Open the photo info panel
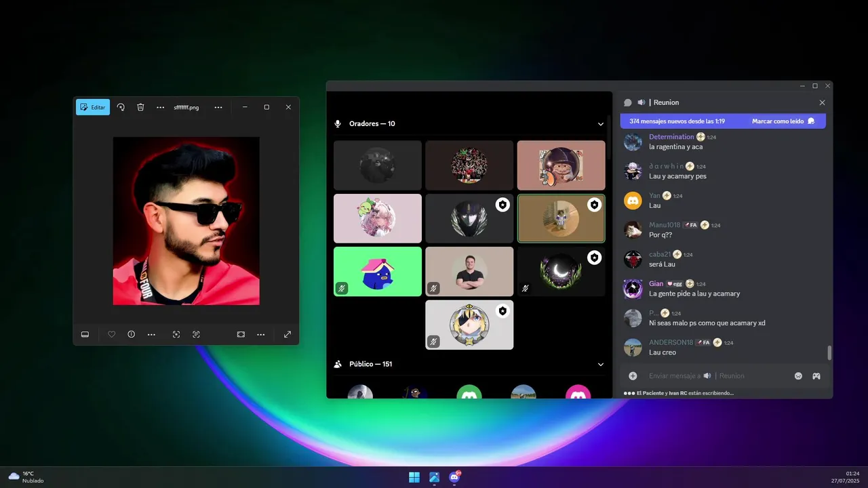The image size is (868, 488). (132, 334)
